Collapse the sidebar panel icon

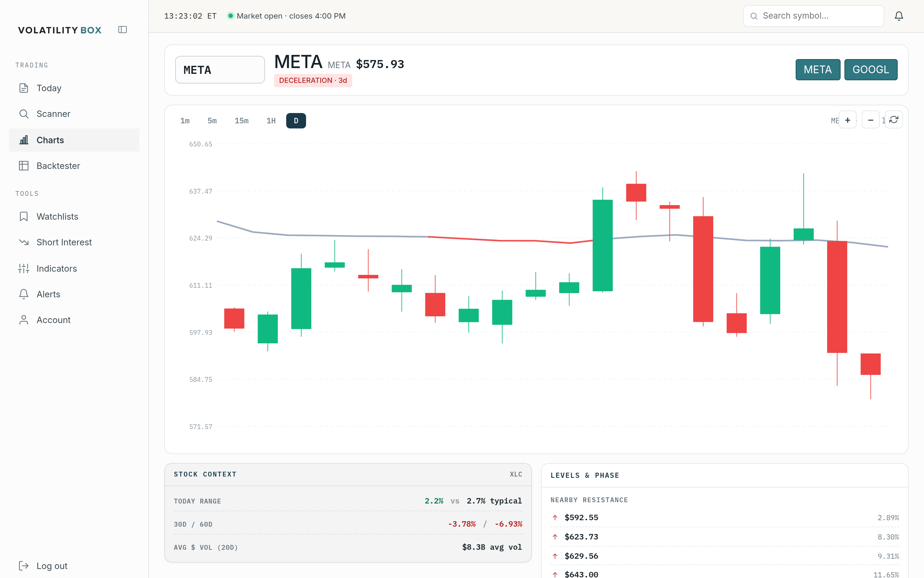pyautogui.click(x=123, y=30)
